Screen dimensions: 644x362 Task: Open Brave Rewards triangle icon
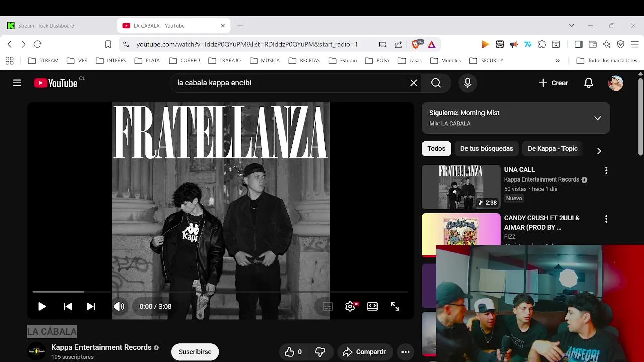point(432,44)
